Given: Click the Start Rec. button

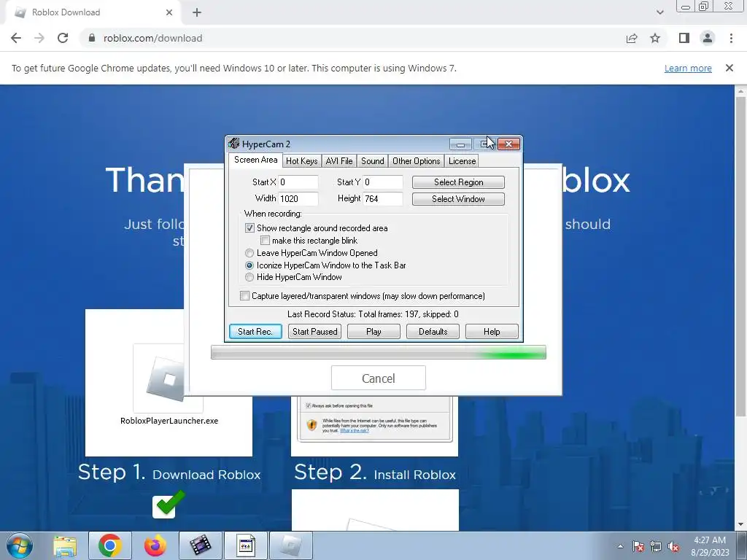Looking at the screenshot, I should click(x=255, y=332).
